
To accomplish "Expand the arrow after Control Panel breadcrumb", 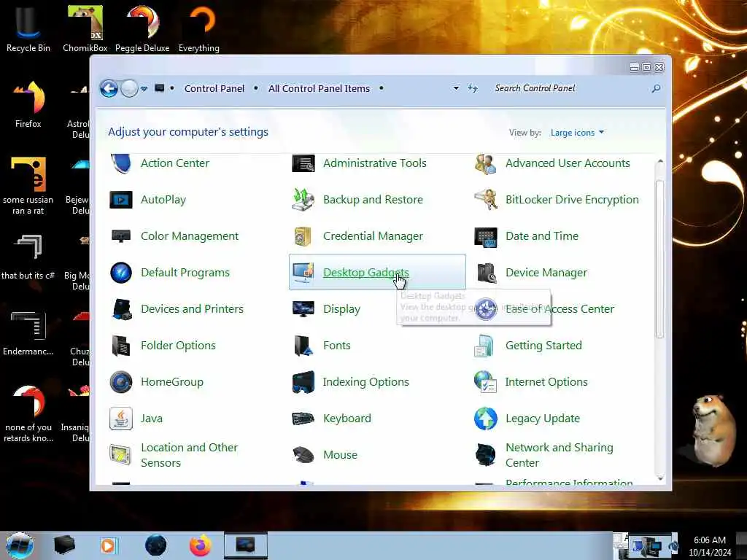I will 256,88.
